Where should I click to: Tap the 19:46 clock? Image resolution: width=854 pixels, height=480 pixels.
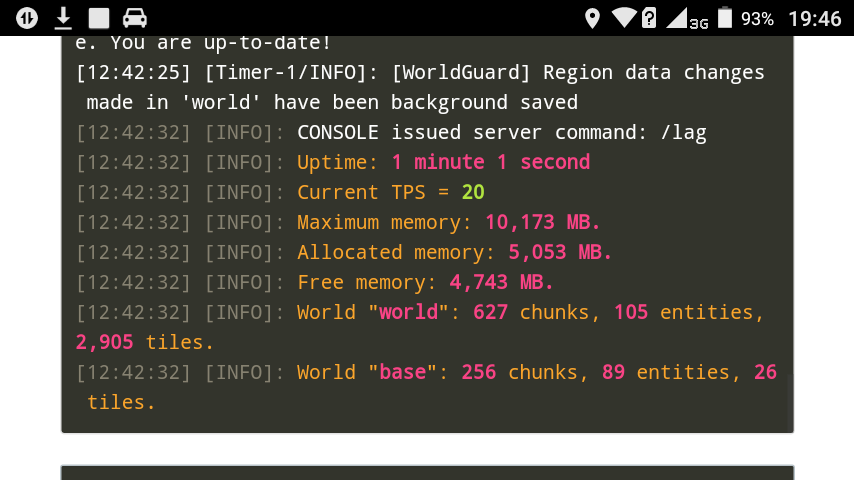815,19
